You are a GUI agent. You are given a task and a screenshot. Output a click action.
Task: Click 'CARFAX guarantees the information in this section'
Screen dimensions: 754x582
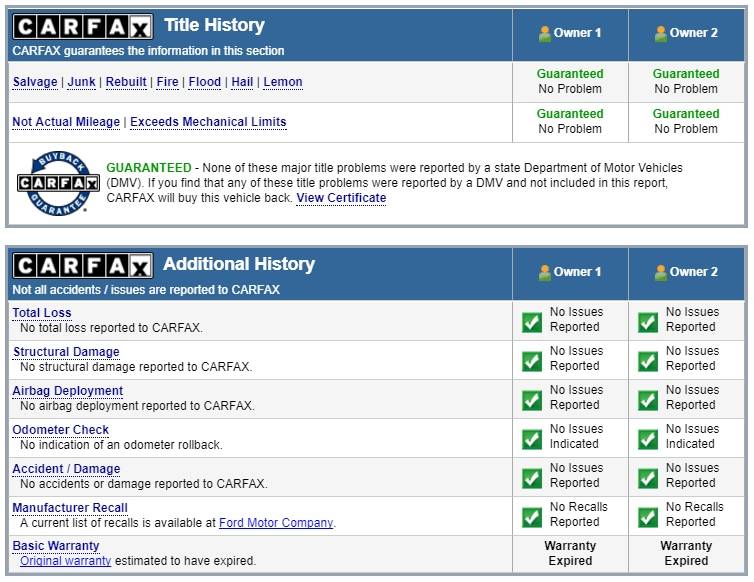tap(148, 51)
